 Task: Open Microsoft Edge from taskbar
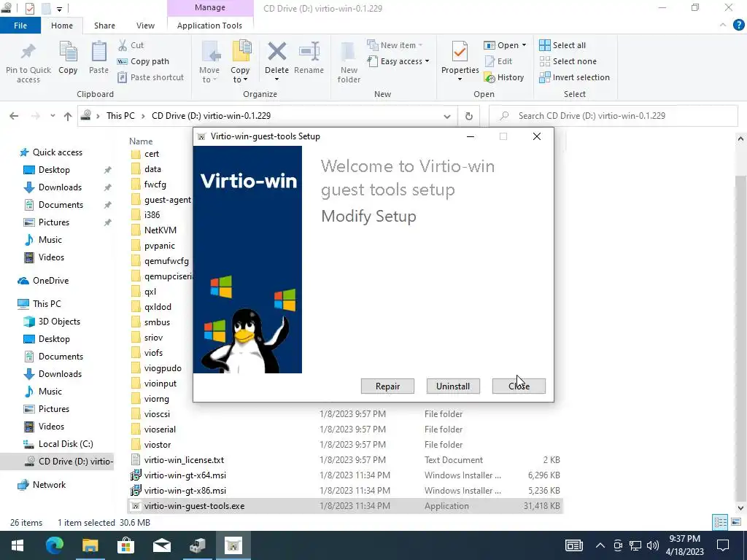tap(54, 545)
